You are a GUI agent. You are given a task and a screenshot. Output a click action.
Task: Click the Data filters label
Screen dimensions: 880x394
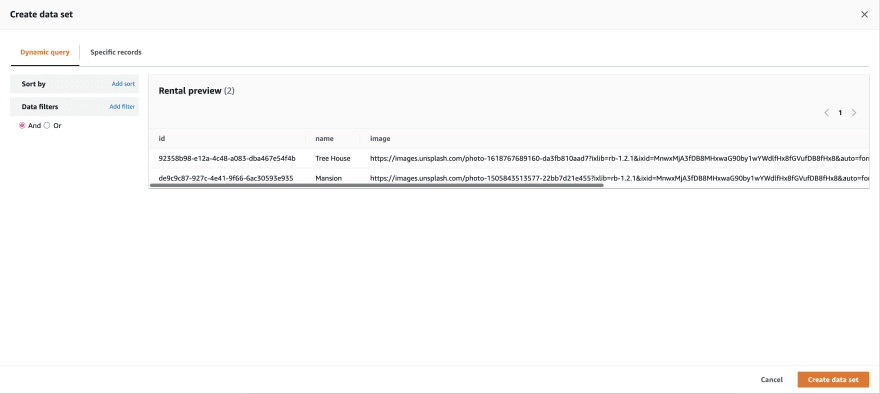pos(40,106)
